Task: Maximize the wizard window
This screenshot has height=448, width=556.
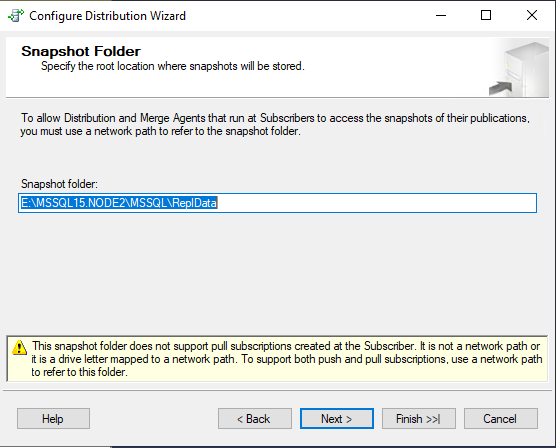Action: (486, 15)
